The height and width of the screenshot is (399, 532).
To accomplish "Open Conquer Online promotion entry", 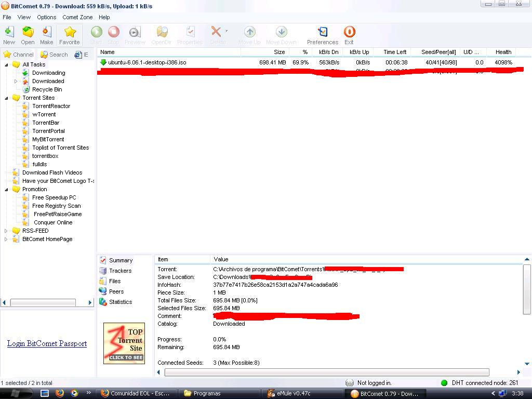I will (x=53, y=222).
